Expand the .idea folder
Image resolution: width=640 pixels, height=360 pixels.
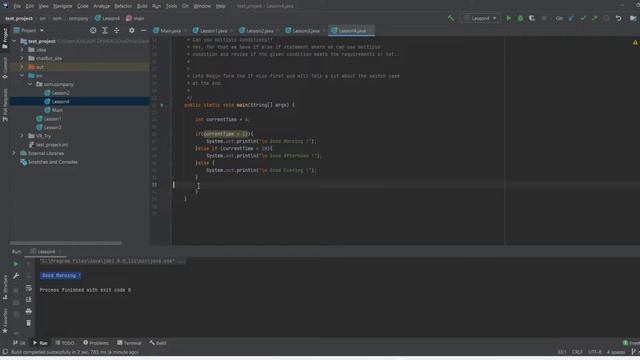pos(22,50)
